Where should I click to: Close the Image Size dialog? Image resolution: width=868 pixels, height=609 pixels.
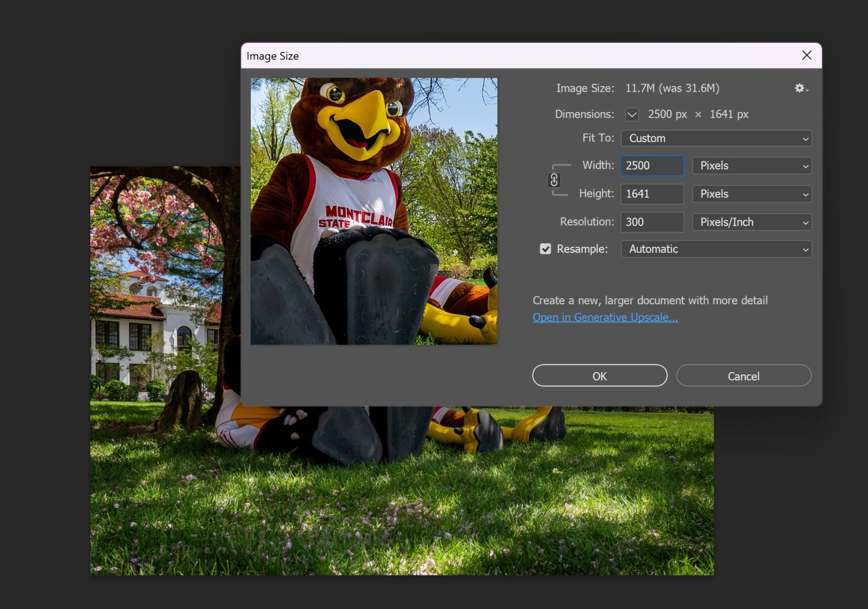[806, 55]
